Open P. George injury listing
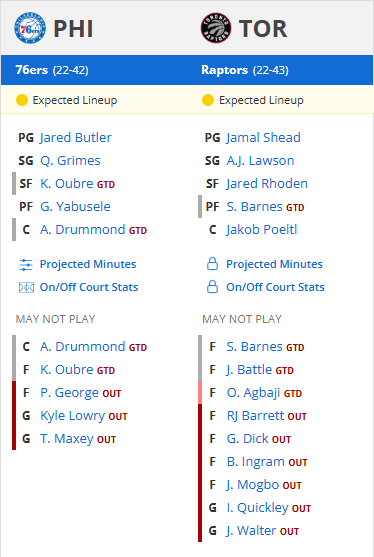Screen dimensions: 374x557 click(69, 393)
